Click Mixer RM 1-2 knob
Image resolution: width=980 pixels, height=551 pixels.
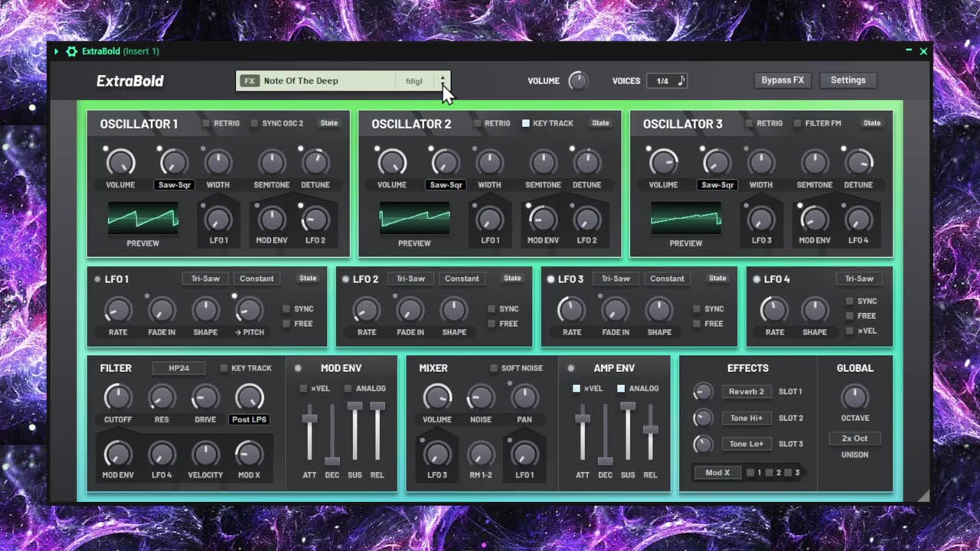coord(480,454)
